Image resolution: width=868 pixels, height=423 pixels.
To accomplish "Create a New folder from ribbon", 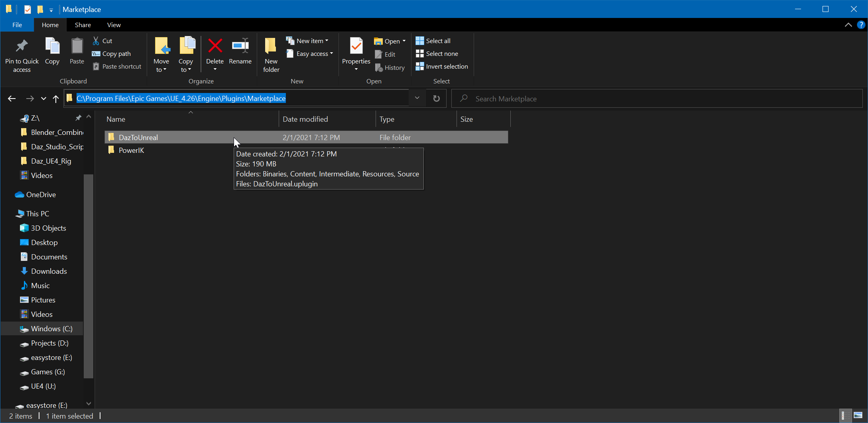I will click(x=271, y=54).
